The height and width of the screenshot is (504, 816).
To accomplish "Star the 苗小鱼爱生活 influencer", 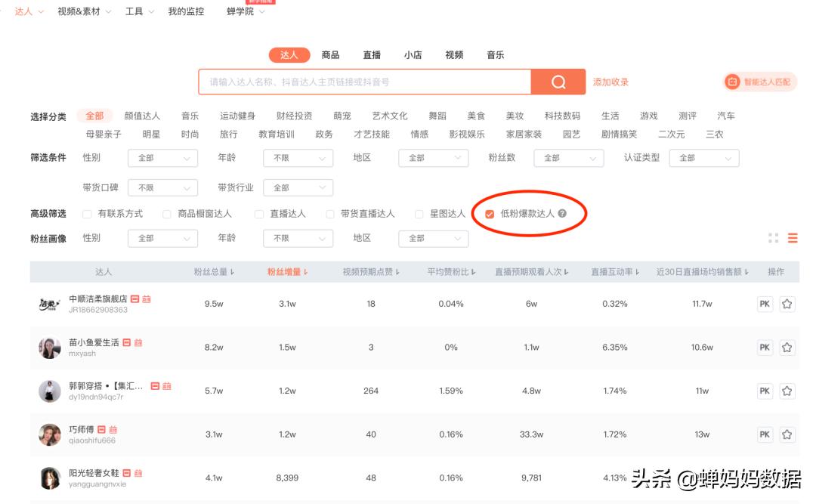I will click(787, 348).
